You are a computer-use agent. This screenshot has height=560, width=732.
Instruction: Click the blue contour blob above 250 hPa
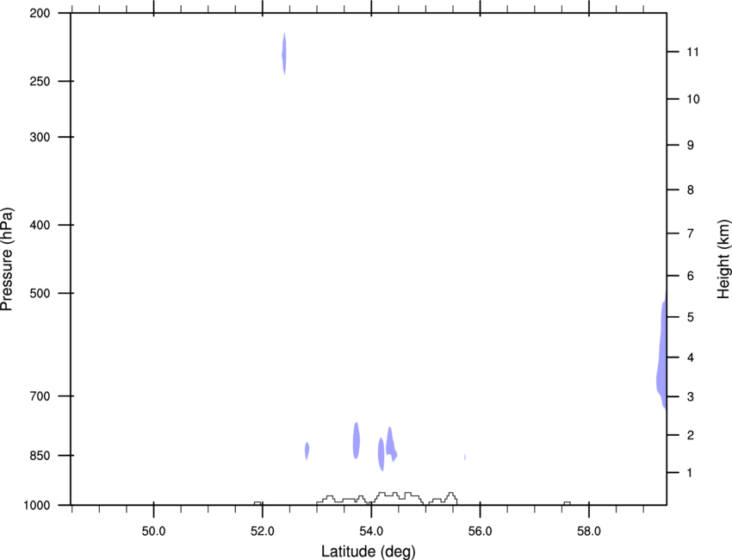pyautogui.click(x=284, y=53)
